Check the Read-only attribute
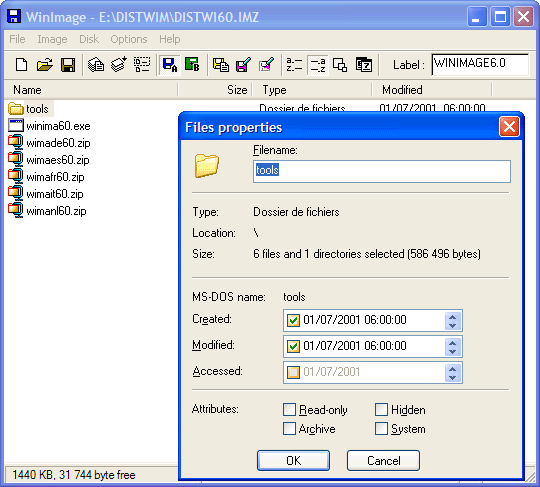The width and height of the screenshot is (540, 487). pos(289,410)
